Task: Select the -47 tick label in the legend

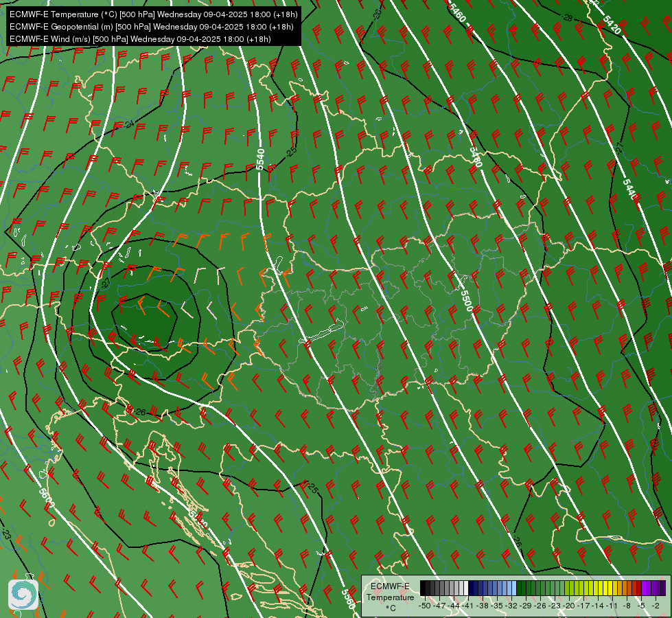Action: coord(439,606)
